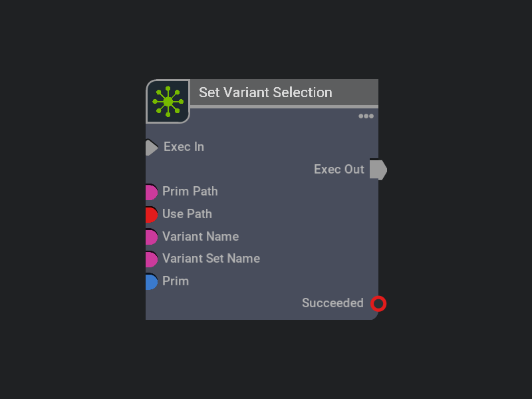Click the Variant Set Name attribute label
532x399 pixels.
(x=211, y=259)
